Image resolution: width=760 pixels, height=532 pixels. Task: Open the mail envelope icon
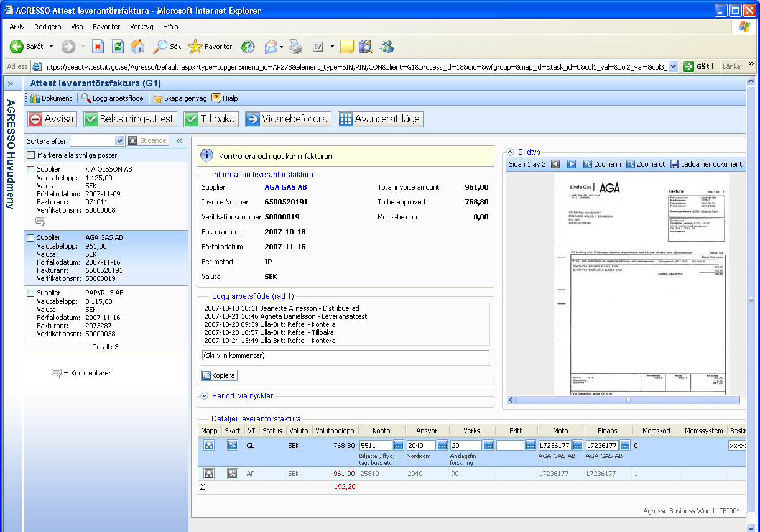pyautogui.click(x=271, y=47)
